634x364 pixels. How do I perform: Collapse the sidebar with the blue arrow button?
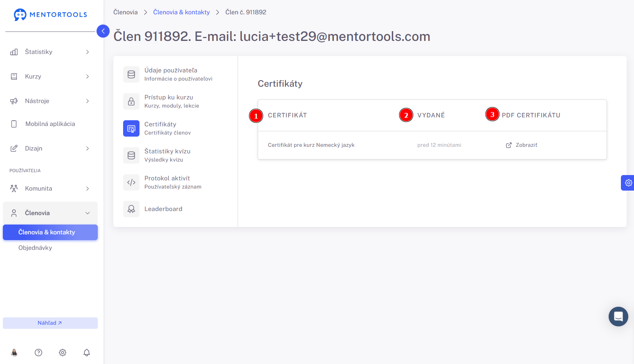[x=103, y=31]
